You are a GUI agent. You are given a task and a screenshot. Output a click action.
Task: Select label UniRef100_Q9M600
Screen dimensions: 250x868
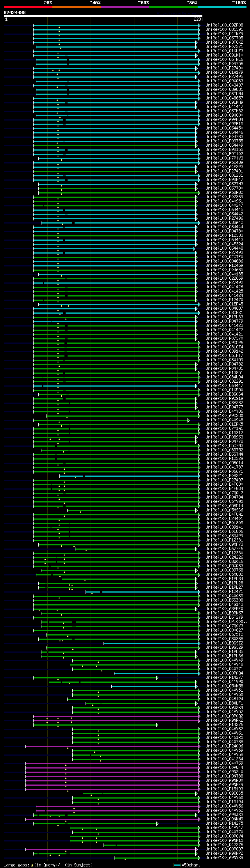[x=224, y=115]
